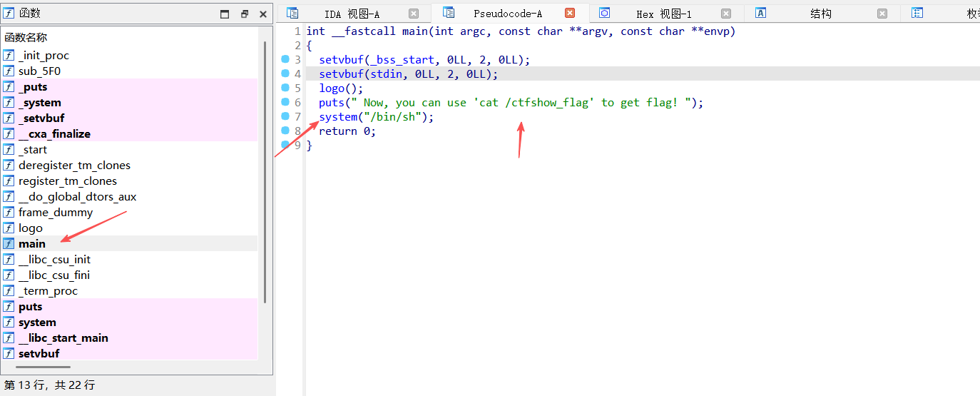Viewport: 980px width, 396px height.
Task: Click the function list vertical scrollbar
Action: tap(265, 171)
